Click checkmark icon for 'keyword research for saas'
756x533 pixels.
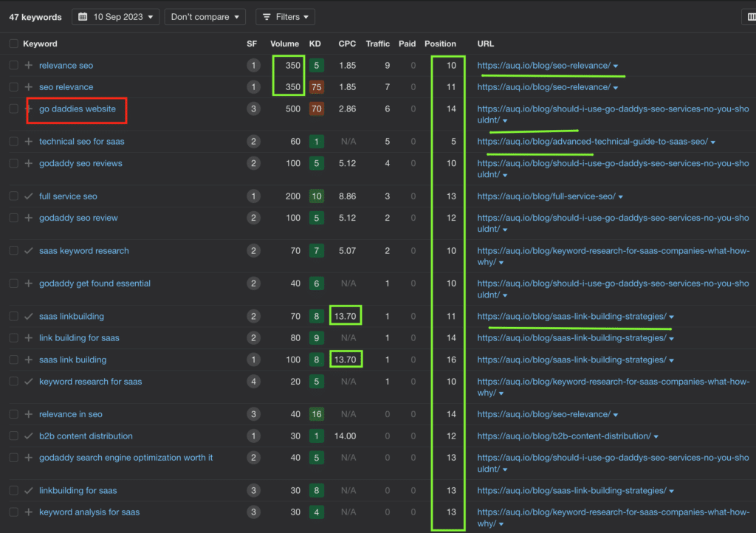click(29, 381)
